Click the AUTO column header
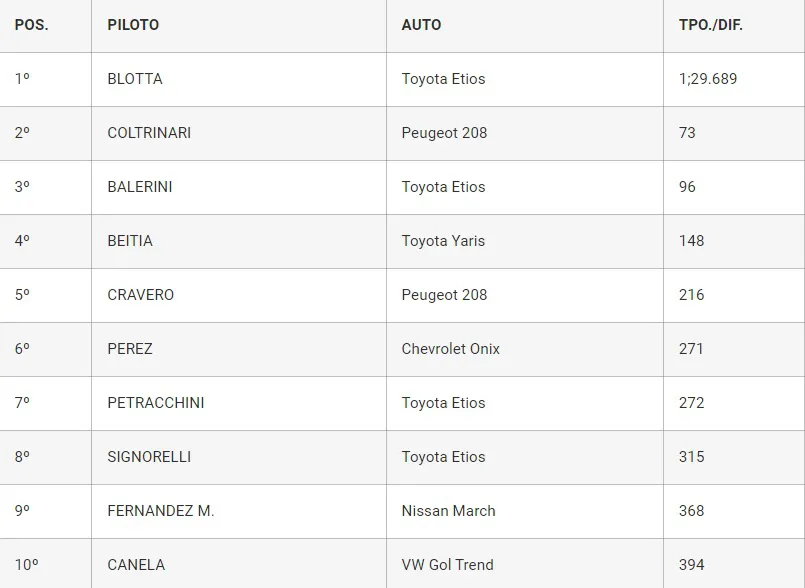Screen dimensions: 805x588 (x=421, y=25)
